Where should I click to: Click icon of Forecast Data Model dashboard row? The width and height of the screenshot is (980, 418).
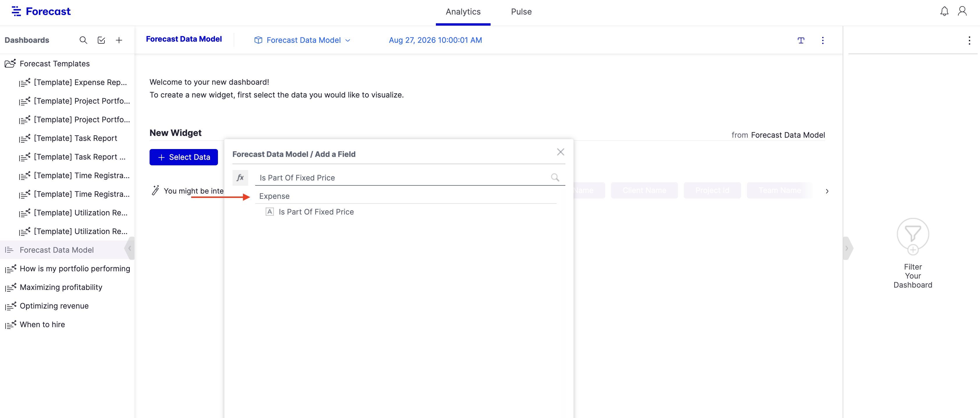9,250
